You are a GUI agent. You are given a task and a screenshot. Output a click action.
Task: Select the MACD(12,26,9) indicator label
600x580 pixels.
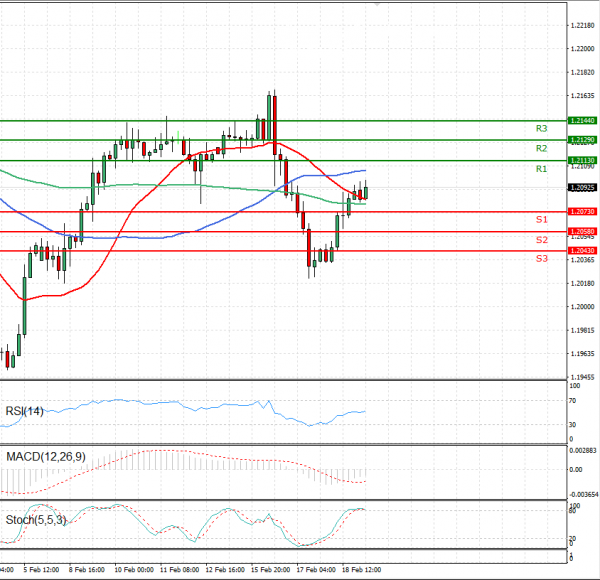(x=43, y=457)
